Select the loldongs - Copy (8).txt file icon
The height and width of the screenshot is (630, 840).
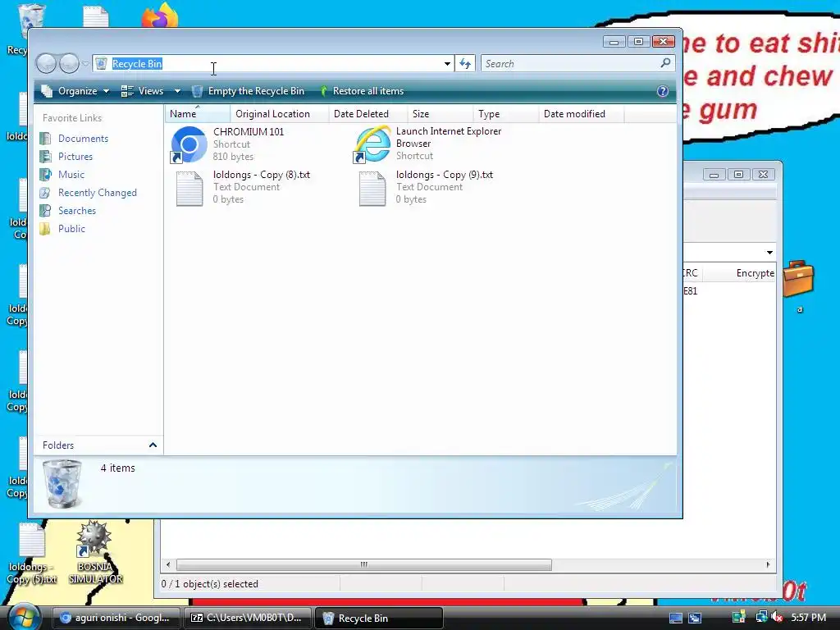(x=189, y=189)
